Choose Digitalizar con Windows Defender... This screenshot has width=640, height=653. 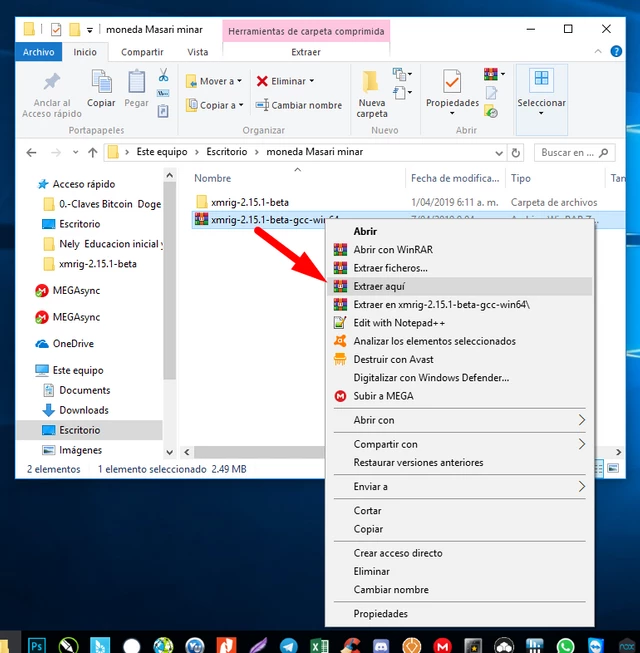coord(460,378)
